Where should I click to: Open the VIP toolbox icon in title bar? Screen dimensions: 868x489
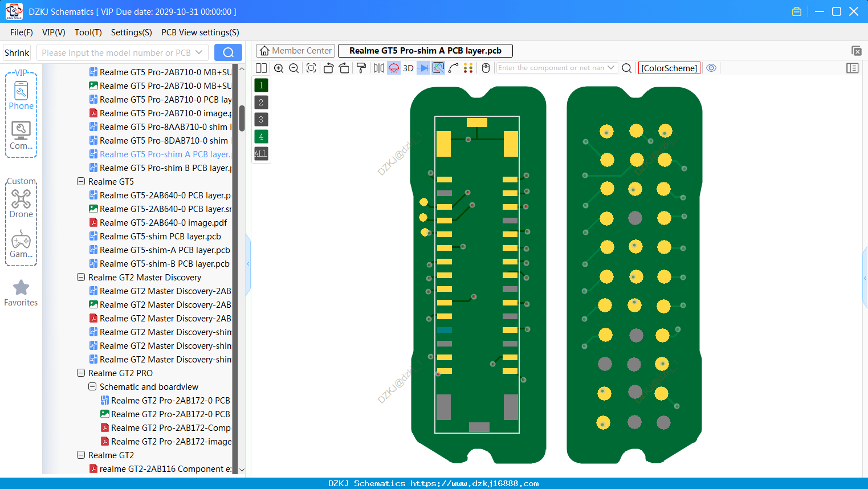(797, 11)
